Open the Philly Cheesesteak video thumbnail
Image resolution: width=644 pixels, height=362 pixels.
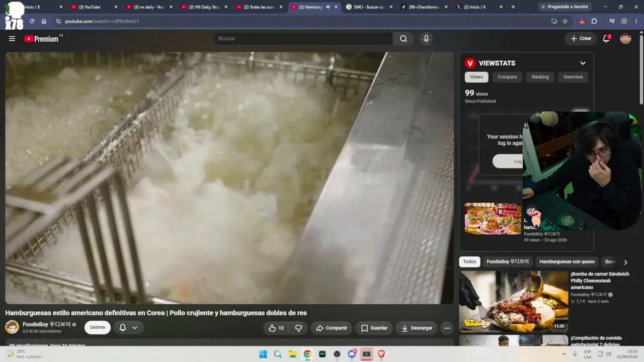[514, 301]
